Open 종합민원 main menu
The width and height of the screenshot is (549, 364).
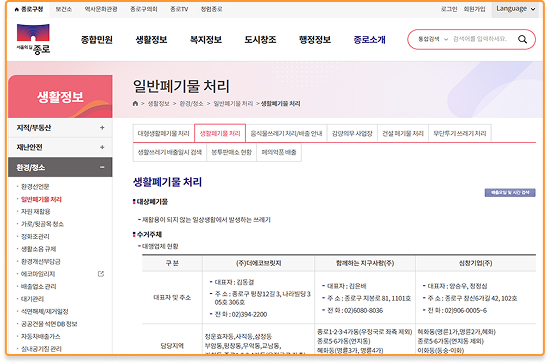[97, 40]
